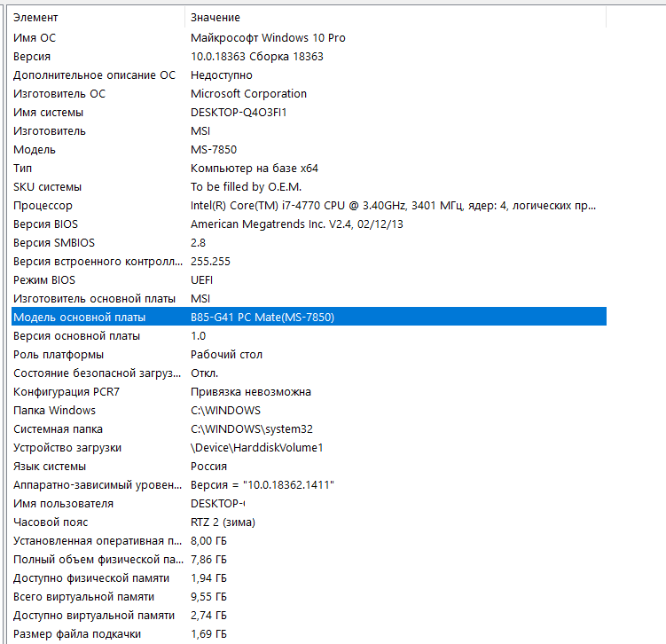The width and height of the screenshot is (666, 644).
Task: Click the "B85-G41 PC Mate(MS-7850)" value
Action: [262, 318]
